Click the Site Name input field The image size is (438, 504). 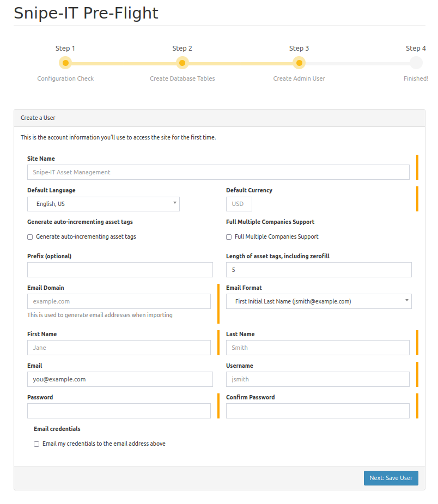click(x=218, y=172)
